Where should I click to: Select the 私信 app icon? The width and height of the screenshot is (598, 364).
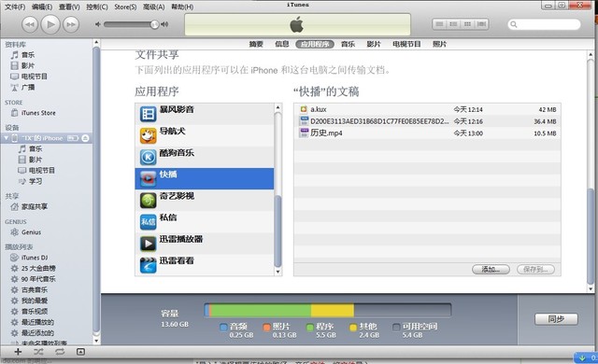[148, 222]
